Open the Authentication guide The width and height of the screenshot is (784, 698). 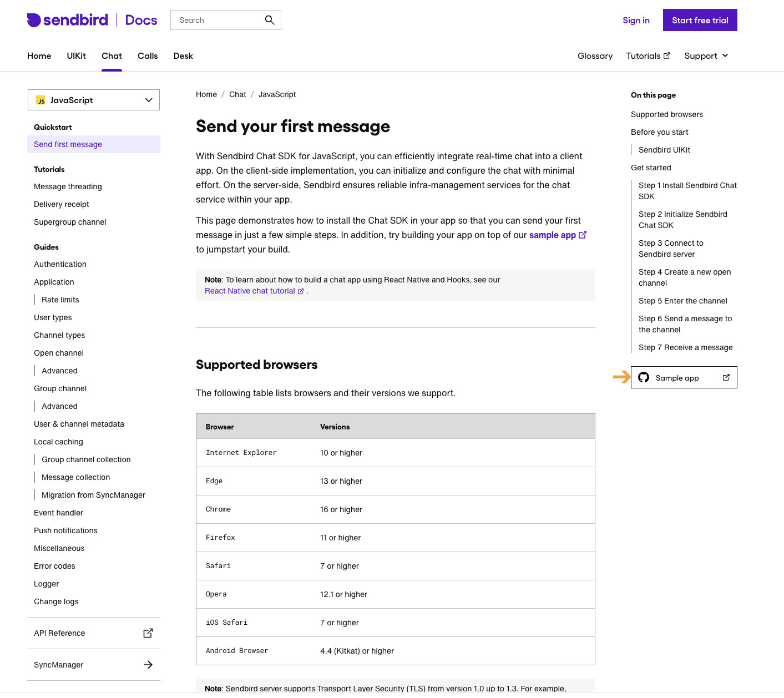(x=60, y=265)
